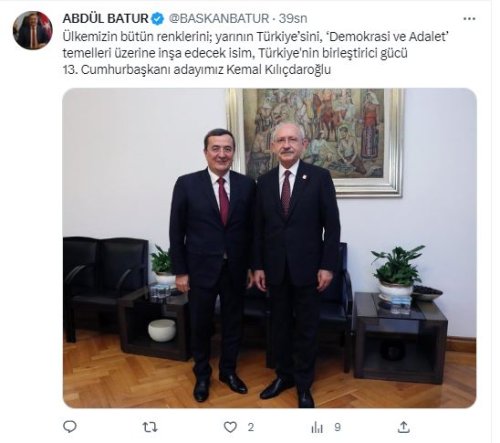Viewport: 500px width, 443px height.
Task: Click the 'Kemal Kılıçdaroğlu' text in the tweet
Action: point(279,70)
